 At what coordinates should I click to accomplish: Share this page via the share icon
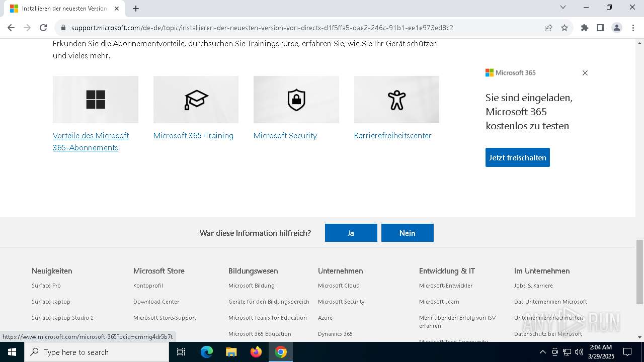point(548,28)
